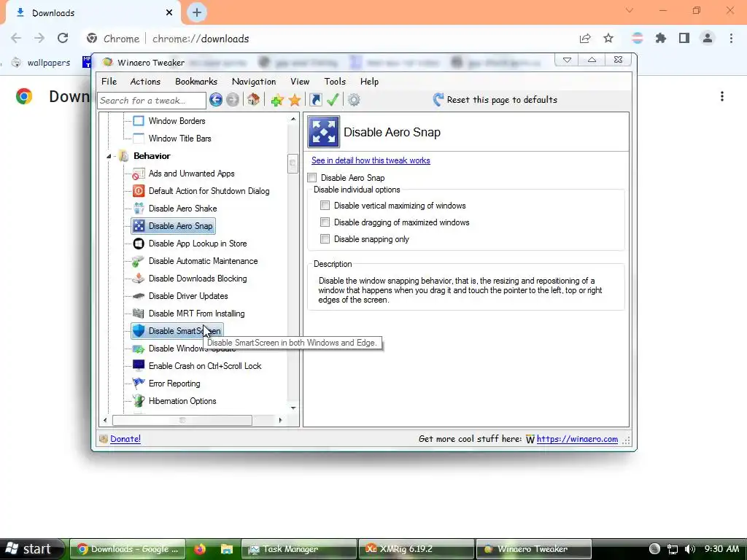Switch to Task Manager in the taskbar
This screenshot has height=560, width=747.
point(299,549)
